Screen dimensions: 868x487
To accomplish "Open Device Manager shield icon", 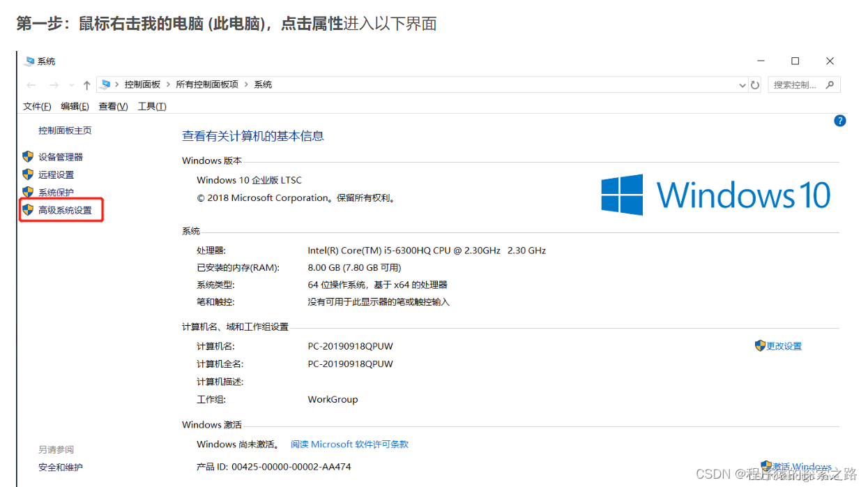I will click(28, 157).
